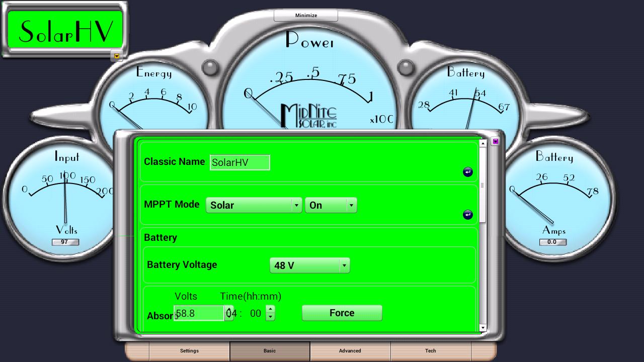Click the Input gauge readout showing 97 volts
Viewport: 644px width, 362px height.
pos(65,242)
